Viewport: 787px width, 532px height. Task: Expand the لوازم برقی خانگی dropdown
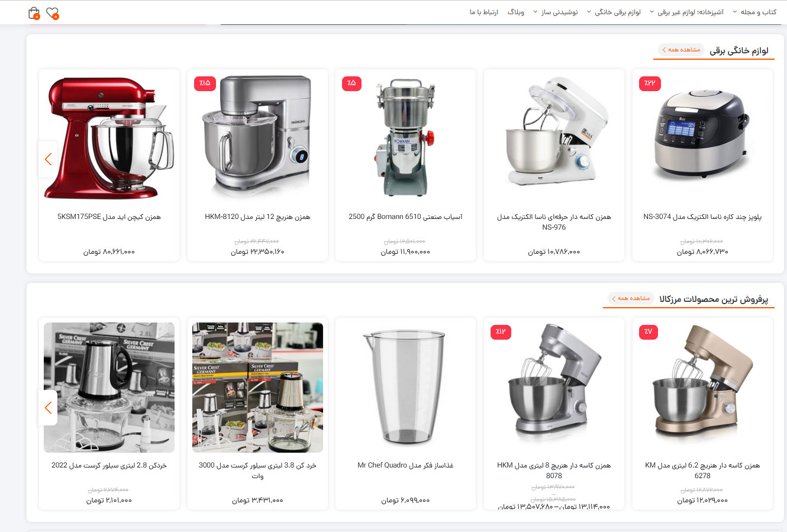pyautogui.click(x=614, y=12)
